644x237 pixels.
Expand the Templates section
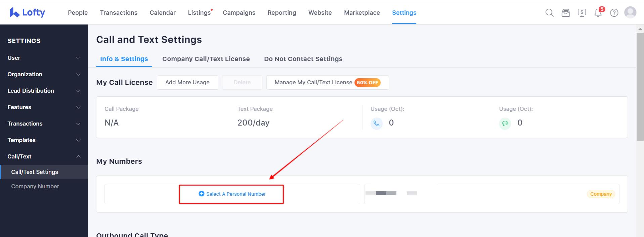(44, 140)
